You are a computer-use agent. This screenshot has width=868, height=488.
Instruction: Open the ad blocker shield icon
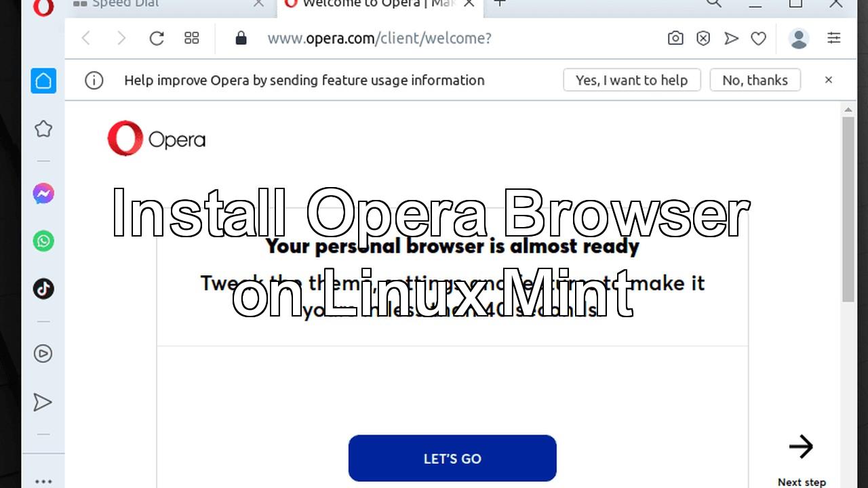(x=703, y=39)
